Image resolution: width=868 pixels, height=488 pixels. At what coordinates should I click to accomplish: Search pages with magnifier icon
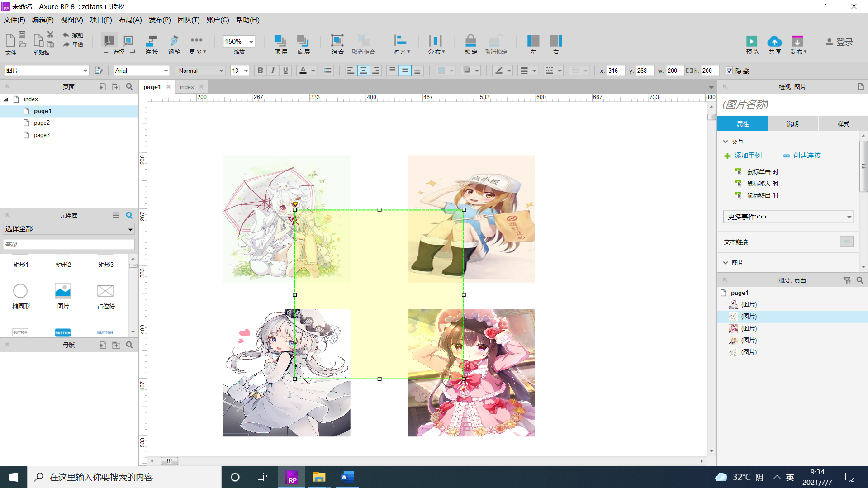(129, 87)
